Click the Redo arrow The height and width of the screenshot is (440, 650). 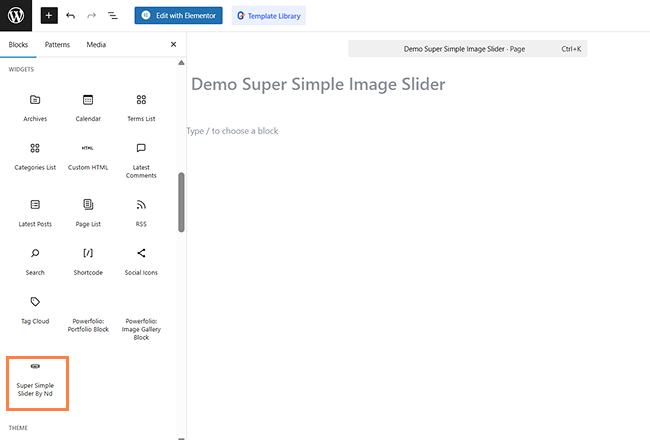pos(91,16)
